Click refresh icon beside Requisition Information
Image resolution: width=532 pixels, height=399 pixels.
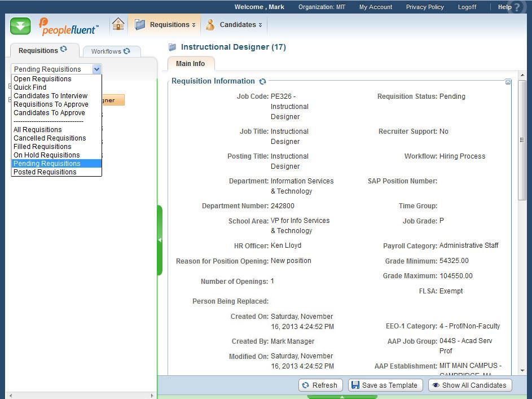(262, 81)
